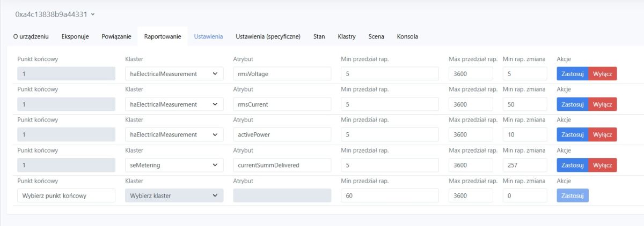Viewport: 644px width, 226px height.
Task: Click min interval field showing 60
Action: [390, 196]
